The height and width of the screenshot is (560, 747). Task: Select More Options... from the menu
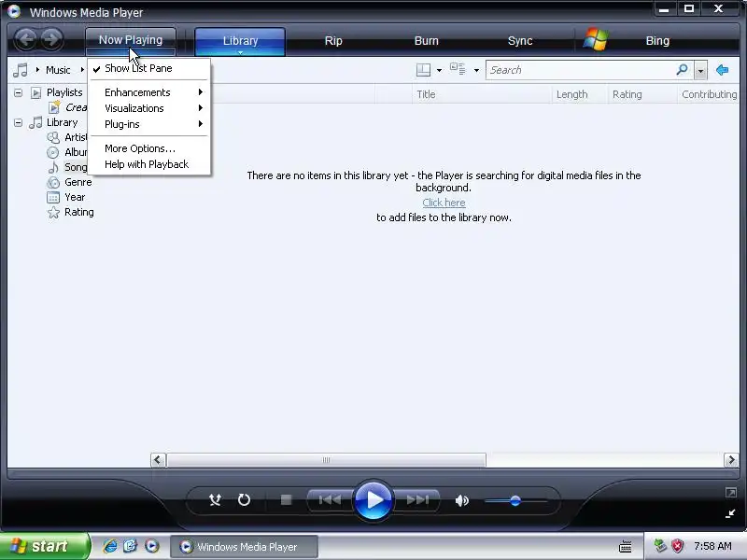149,148
